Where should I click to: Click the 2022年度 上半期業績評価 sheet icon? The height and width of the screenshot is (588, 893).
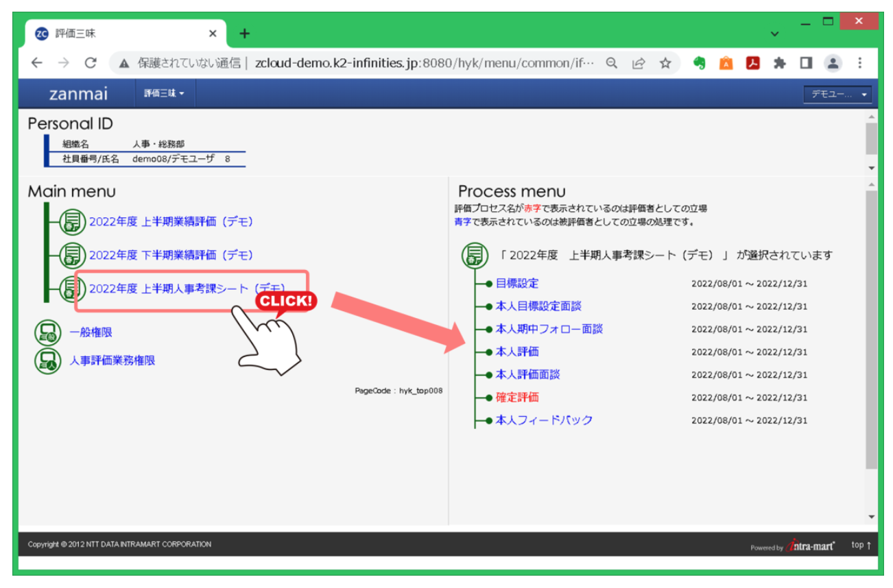coord(71,221)
